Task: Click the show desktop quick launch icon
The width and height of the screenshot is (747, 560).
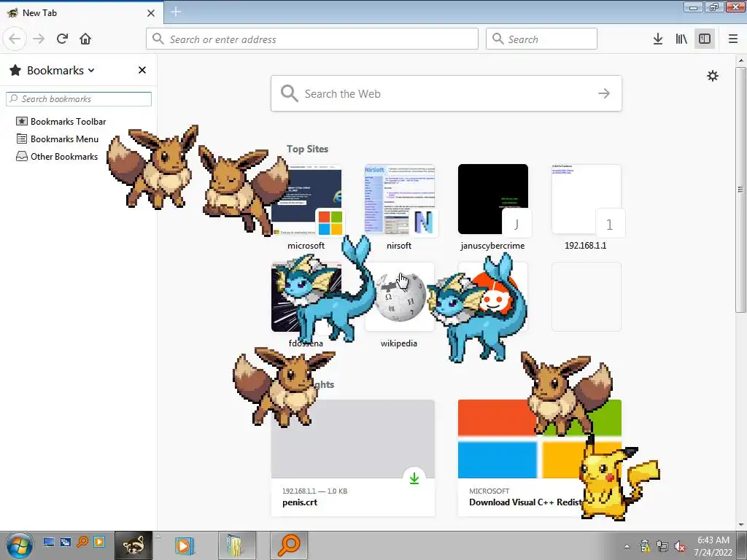Action: pyautogui.click(x=49, y=542)
